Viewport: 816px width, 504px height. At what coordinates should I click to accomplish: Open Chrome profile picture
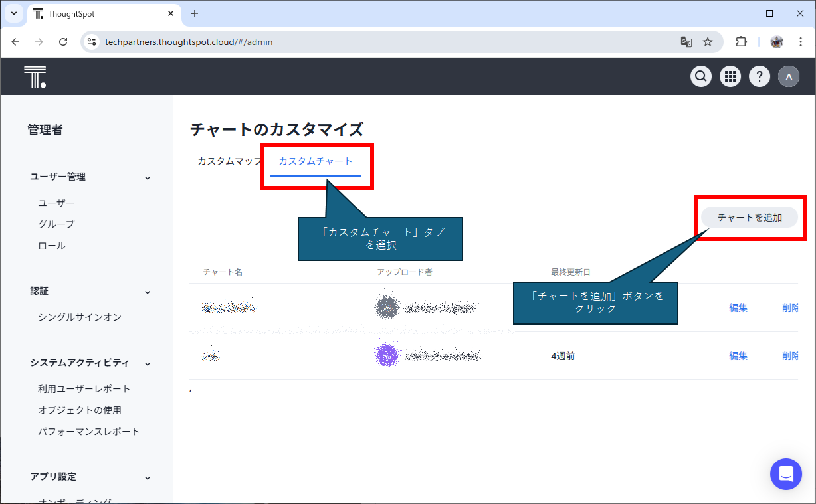click(777, 42)
